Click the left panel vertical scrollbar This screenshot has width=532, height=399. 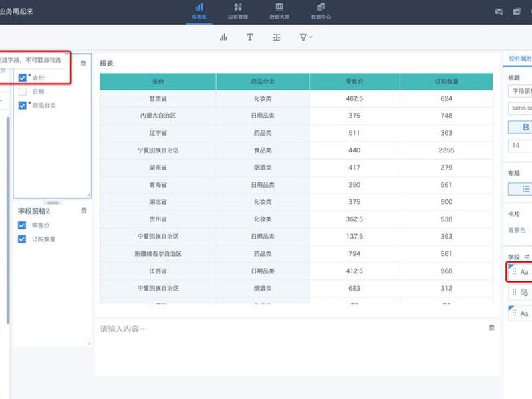[x=8, y=220]
